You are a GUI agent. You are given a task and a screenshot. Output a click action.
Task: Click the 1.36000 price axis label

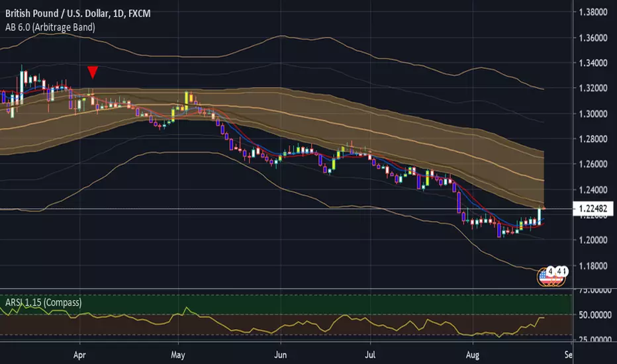point(593,38)
